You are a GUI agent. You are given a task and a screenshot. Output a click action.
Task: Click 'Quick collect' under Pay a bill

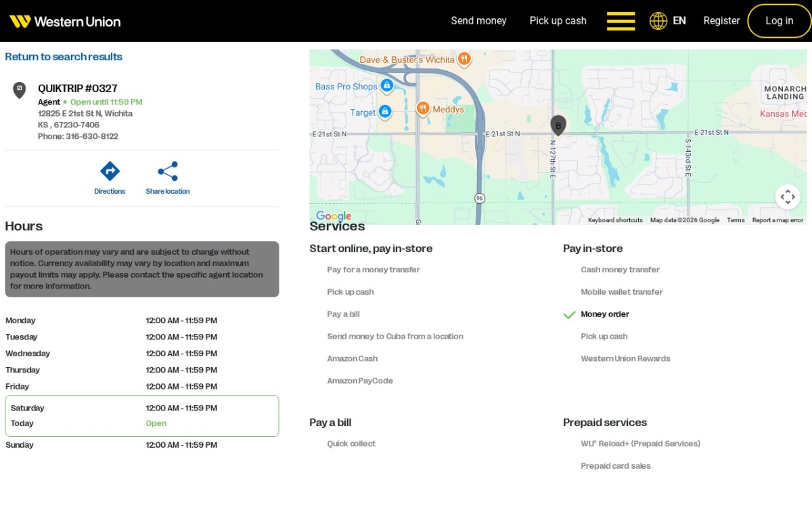pos(351,444)
